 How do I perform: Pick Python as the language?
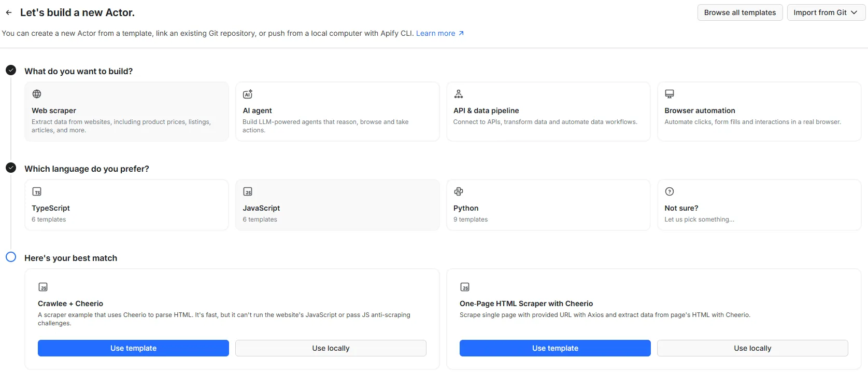[548, 205]
